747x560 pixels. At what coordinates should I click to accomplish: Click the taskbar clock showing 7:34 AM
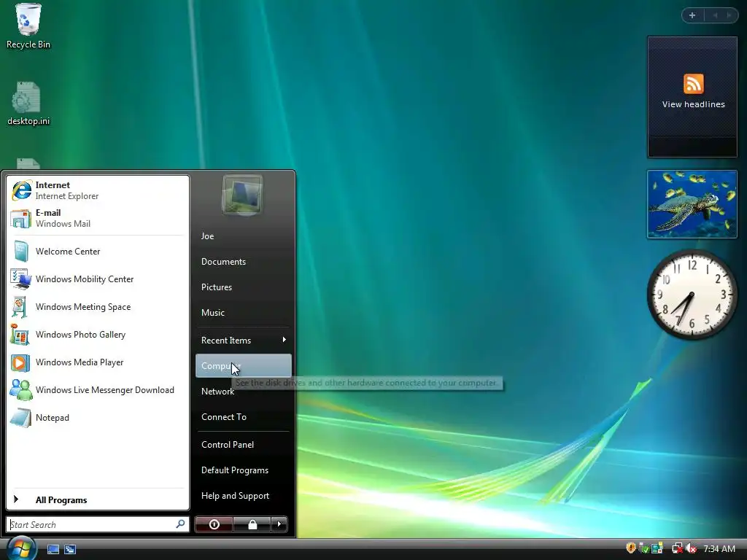tap(719, 548)
